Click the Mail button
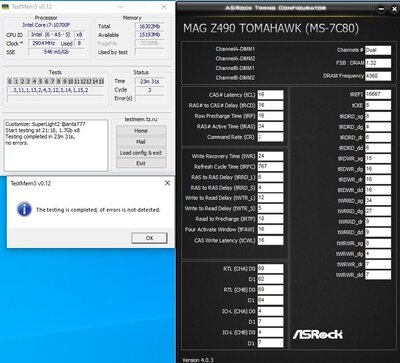 (141, 142)
